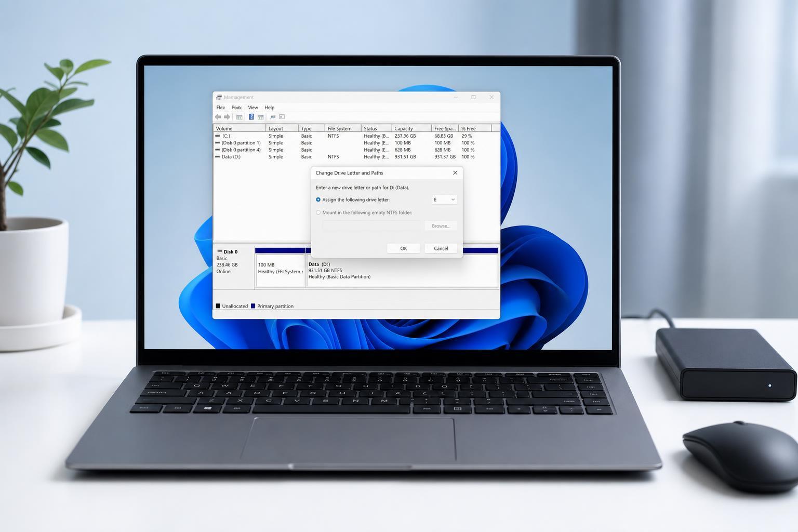798x532 pixels.
Task: Click the Disk 0 label in the disk pane
Action: (x=231, y=252)
